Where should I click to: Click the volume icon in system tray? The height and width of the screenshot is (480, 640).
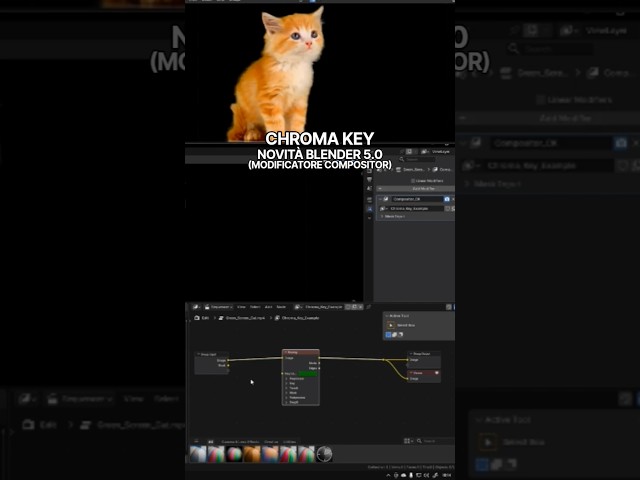click(x=427, y=475)
